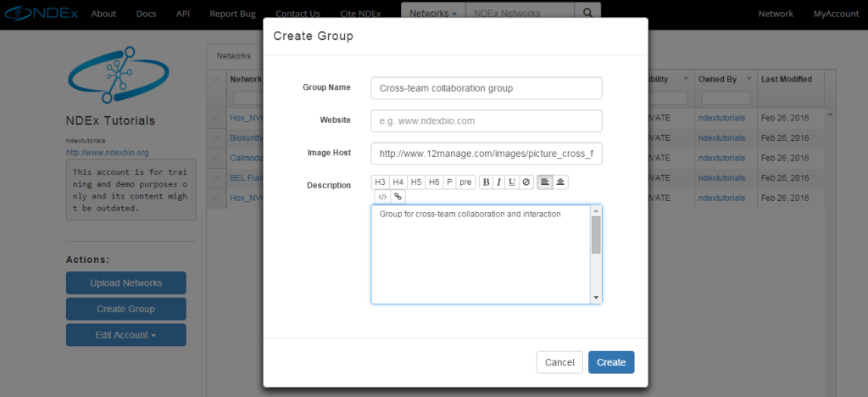Viewport: 868px width, 397px height.
Task: Create the group with Create button
Action: coord(611,362)
